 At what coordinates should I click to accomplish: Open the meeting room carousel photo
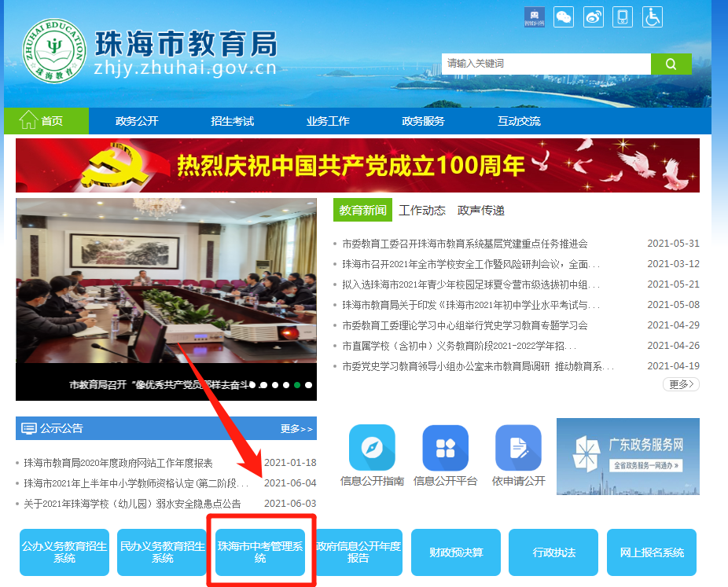coord(166,281)
